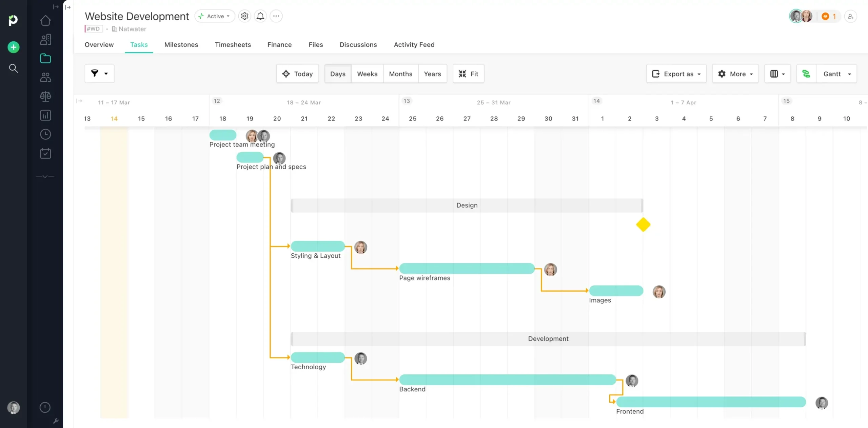Screen dimensions: 868x428
Task: Switch the timeline to Years view
Action: [433, 74]
